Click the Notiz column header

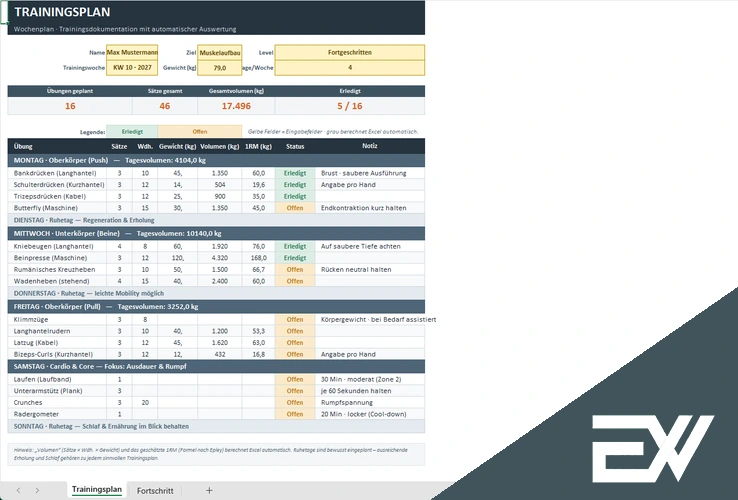coord(370,146)
